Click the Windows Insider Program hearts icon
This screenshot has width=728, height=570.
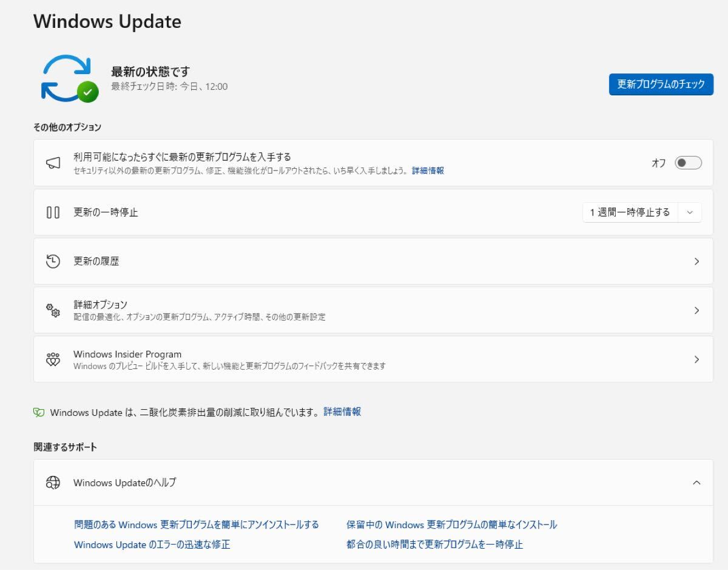pyautogui.click(x=53, y=359)
